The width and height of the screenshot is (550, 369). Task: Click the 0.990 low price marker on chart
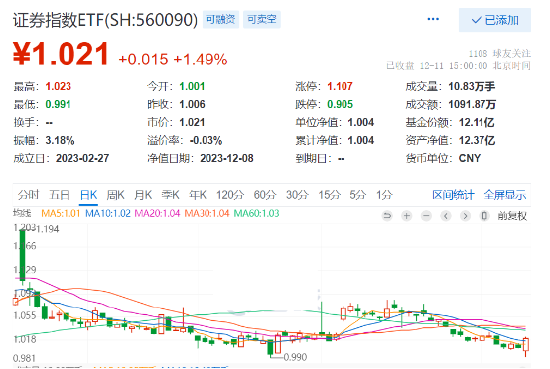(295, 357)
